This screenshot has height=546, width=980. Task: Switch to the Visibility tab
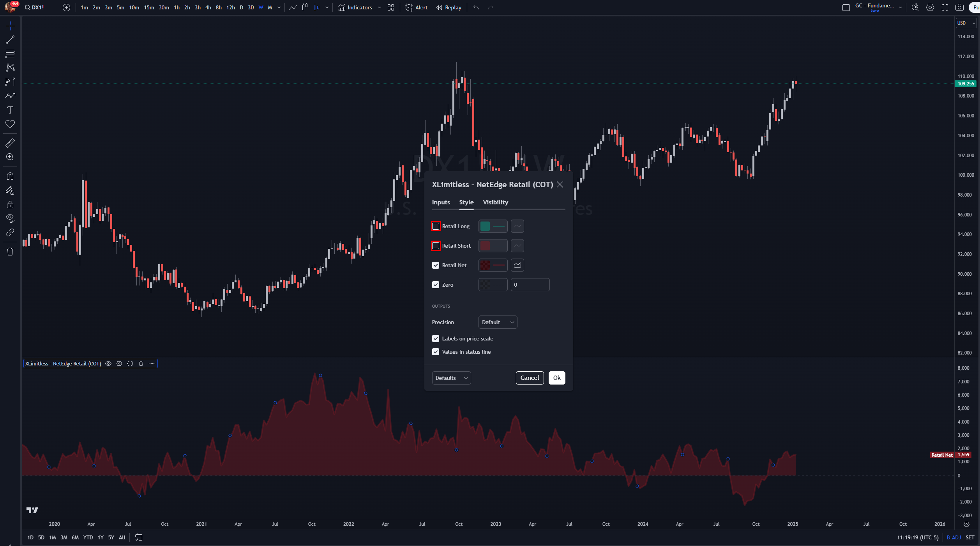[x=495, y=202]
